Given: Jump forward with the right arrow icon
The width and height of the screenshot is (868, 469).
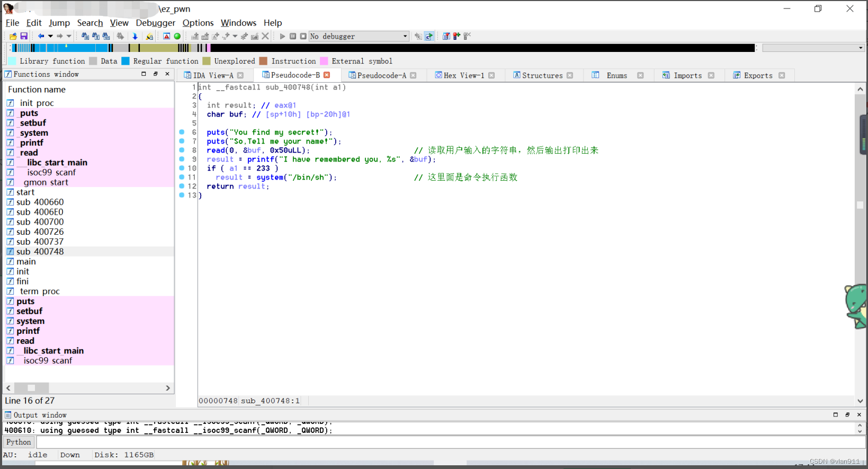Looking at the screenshot, I should pos(60,36).
